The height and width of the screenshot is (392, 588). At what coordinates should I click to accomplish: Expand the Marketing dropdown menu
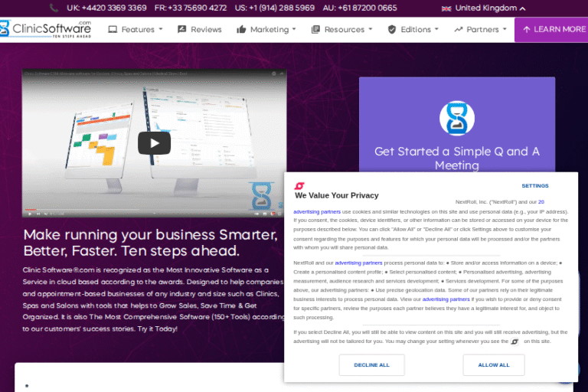tap(266, 29)
